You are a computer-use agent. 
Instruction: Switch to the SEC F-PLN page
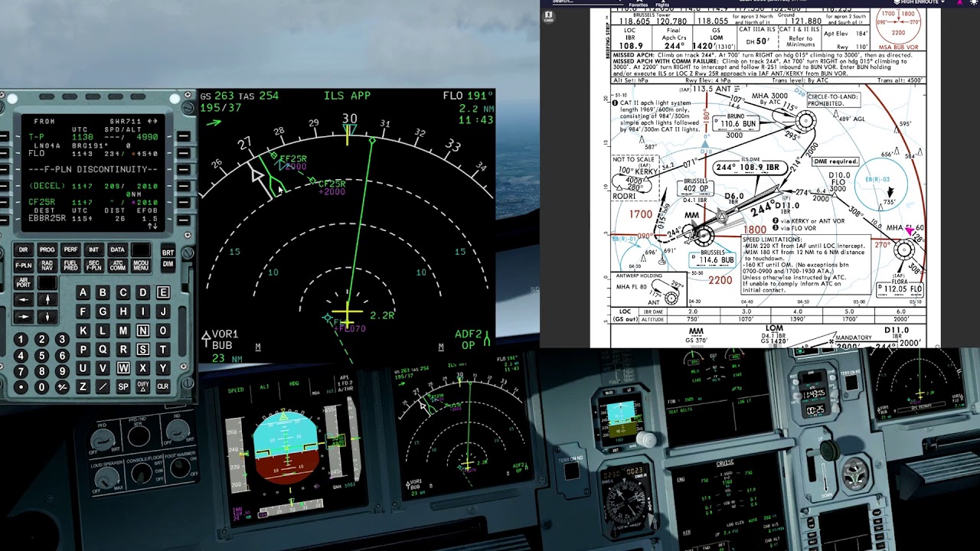tap(93, 266)
